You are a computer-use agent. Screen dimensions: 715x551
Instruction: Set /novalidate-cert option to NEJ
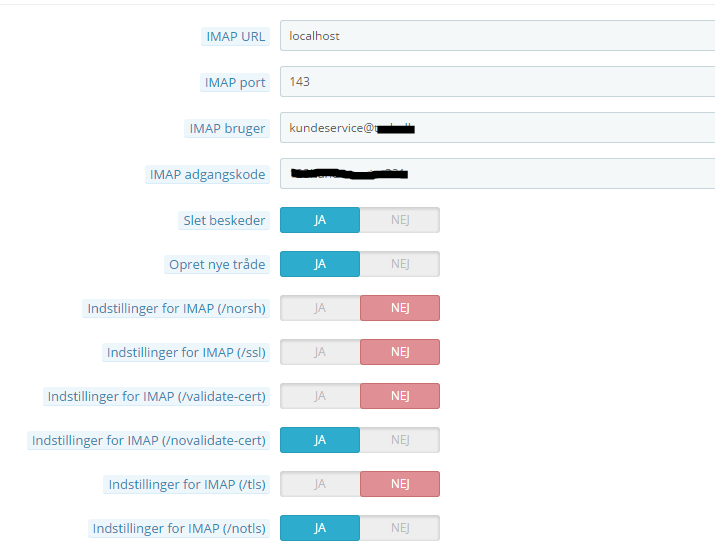point(400,440)
